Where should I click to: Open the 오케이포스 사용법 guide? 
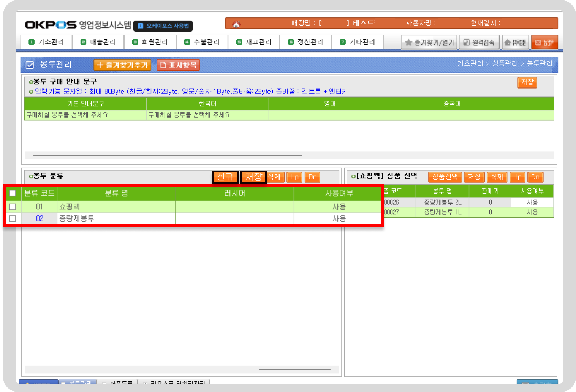coord(163,26)
